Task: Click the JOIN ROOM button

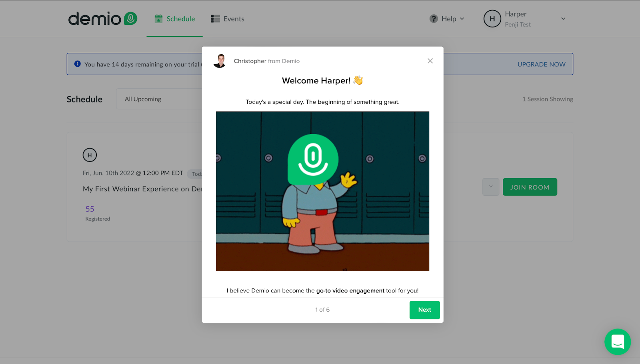Action: pos(530,187)
